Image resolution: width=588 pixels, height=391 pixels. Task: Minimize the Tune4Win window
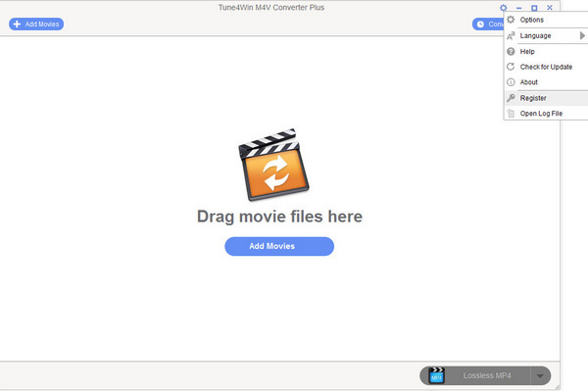coord(519,8)
